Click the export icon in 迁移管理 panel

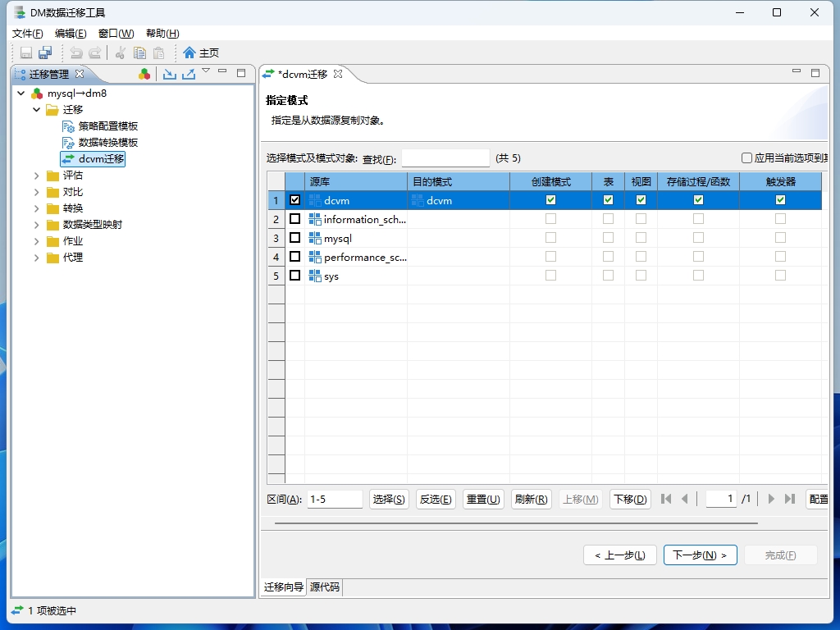(189, 74)
